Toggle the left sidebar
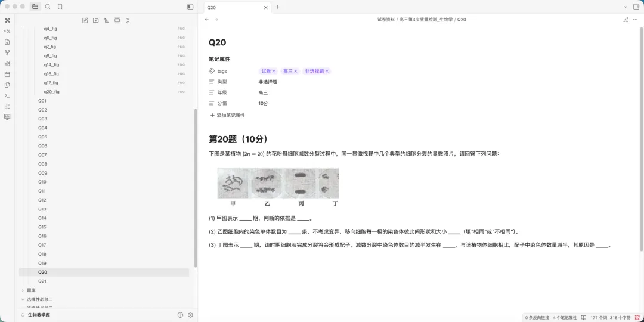This screenshot has width=644, height=322. 190,7
